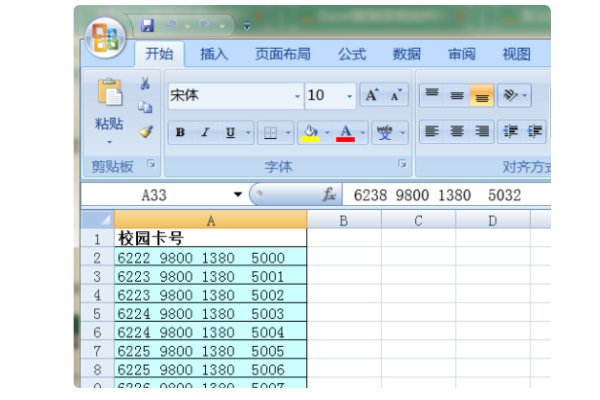Set middle vertical alignment
Screen dimensions: 600x400
point(457,95)
